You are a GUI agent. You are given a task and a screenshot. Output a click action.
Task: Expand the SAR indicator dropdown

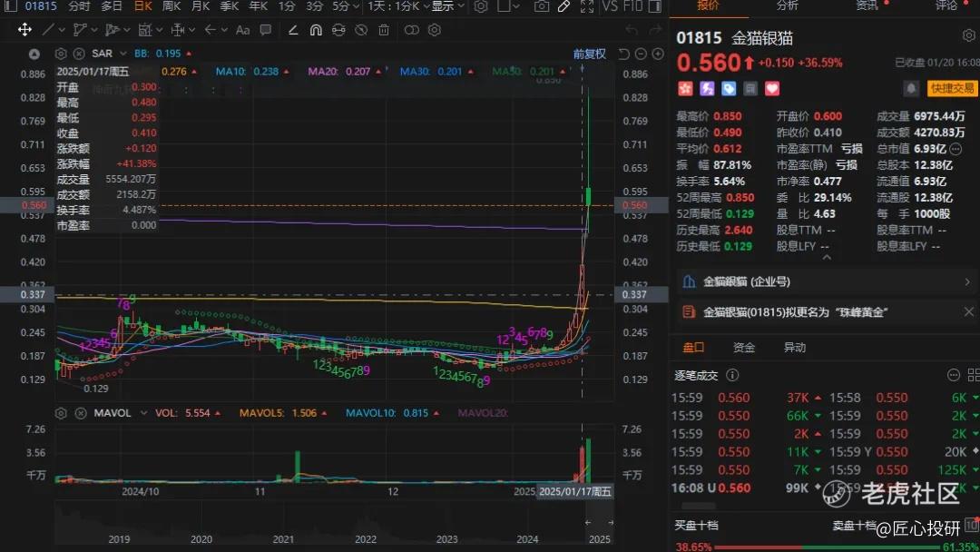pyautogui.click(x=123, y=54)
